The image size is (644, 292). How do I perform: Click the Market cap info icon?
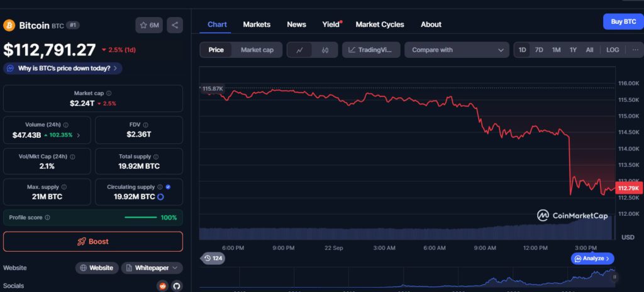click(x=109, y=93)
